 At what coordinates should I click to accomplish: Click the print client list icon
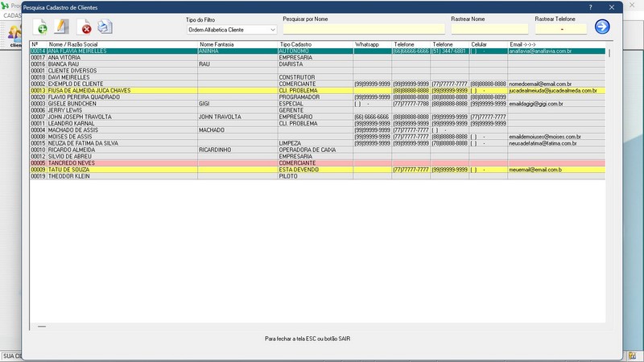pyautogui.click(x=105, y=27)
